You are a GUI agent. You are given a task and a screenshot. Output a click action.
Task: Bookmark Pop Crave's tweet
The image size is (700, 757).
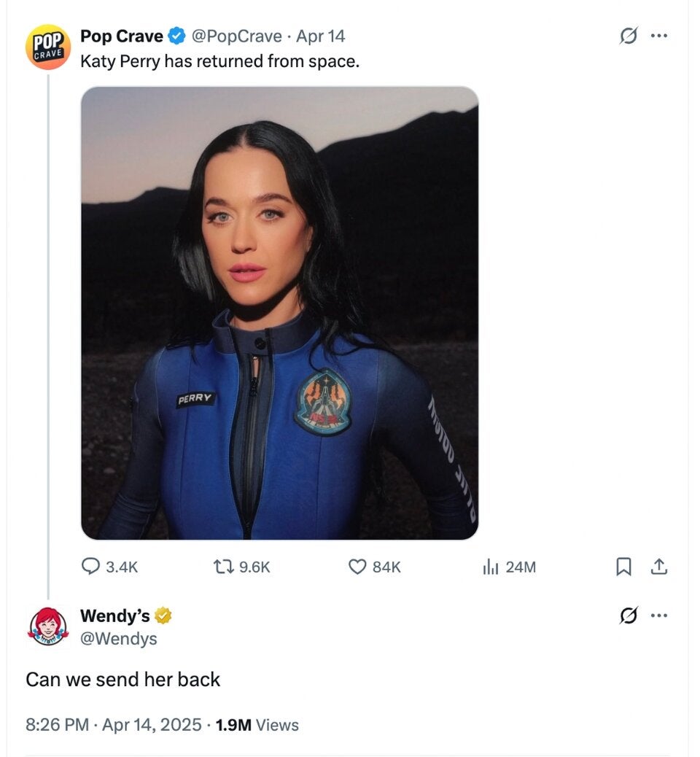pos(623,567)
